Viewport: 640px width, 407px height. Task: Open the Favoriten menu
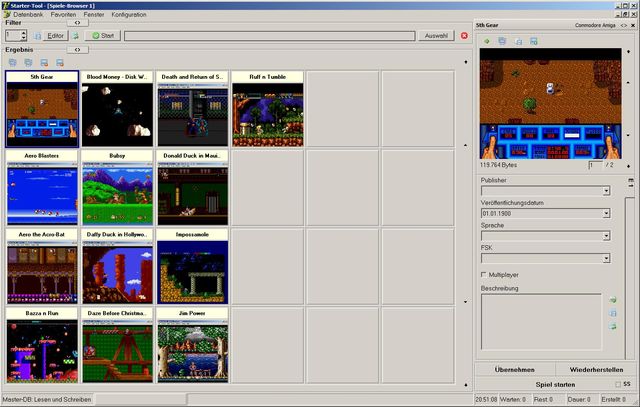(63, 14)
